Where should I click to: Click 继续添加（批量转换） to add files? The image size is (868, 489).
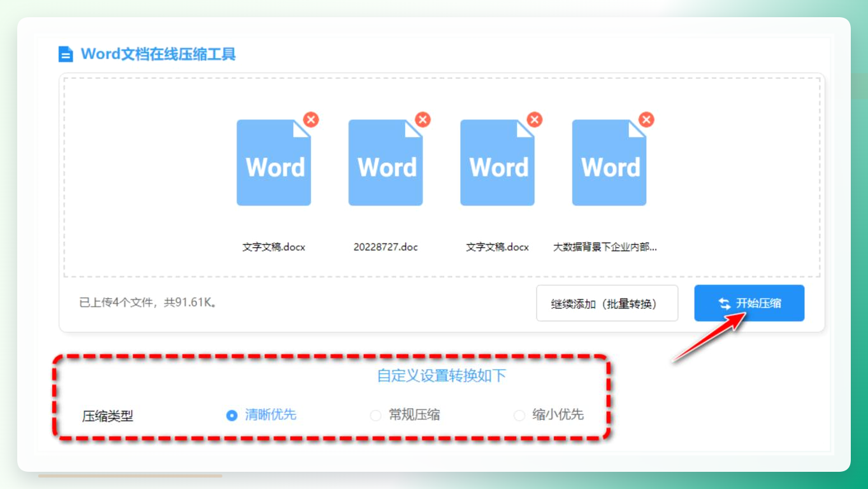click(607, 304)
